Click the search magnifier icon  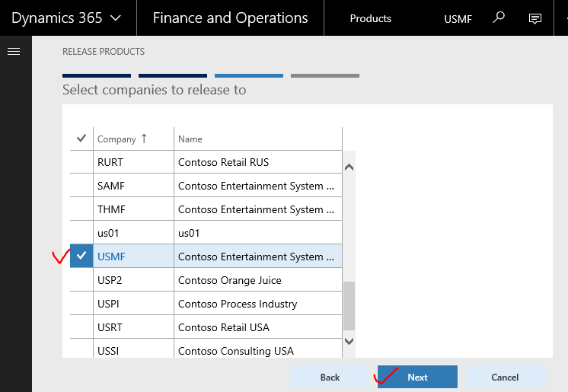point(499,18)
